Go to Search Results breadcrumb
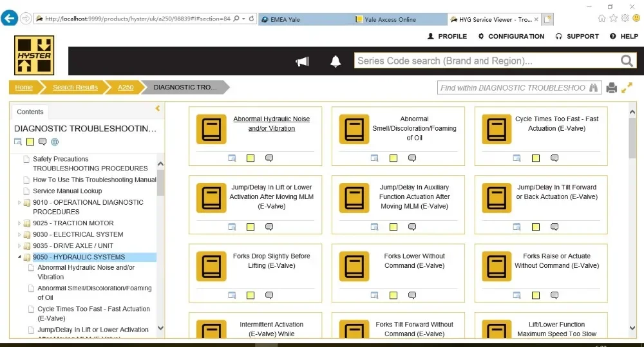This screenshot has width=644, height=347. pos(75,87)
